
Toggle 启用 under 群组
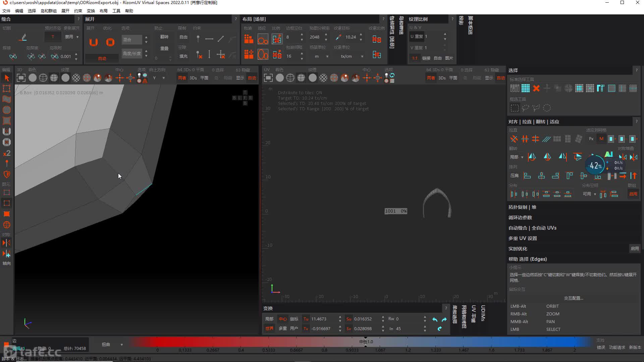pos(633,194)
